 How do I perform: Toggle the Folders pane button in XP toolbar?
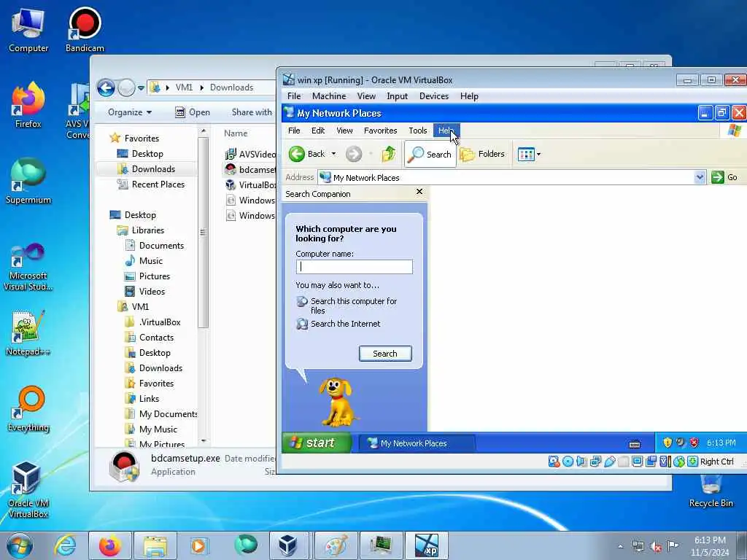(483, 154)
